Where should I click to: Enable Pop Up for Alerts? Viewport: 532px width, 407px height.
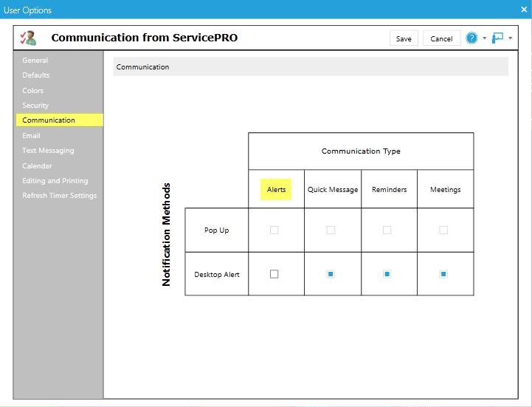[274, 230]
